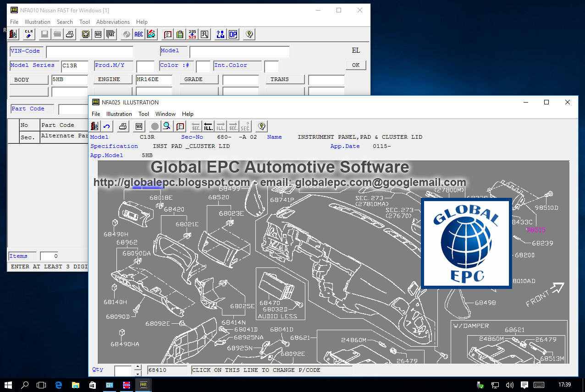Click part label 68414N in the illustration
The width and height of the screenshot is (585, 392).
point(234,322)
